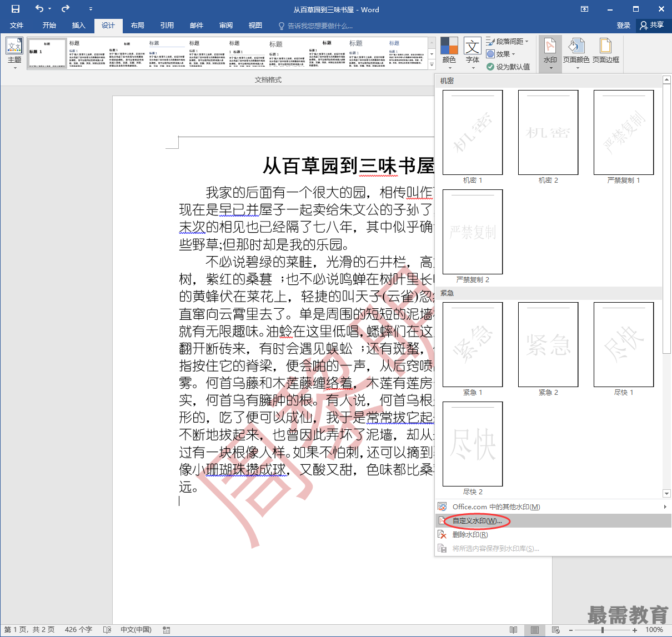Click the zoom slider handle

(x=603, y=630)
